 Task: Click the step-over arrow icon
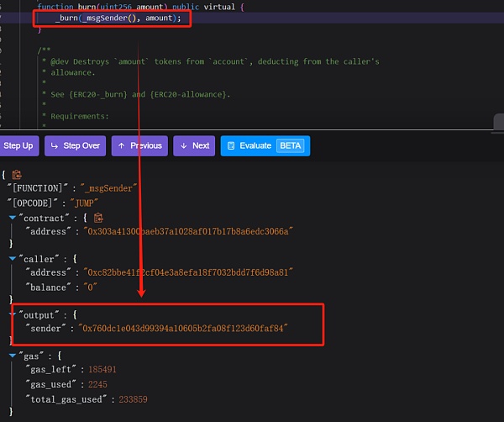pyautogui.click(x=55, y=145)
